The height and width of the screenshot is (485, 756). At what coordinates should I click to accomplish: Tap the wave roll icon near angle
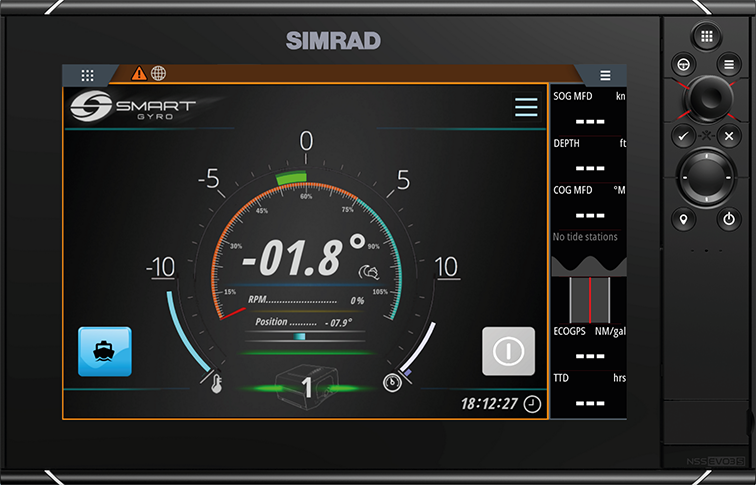[368, 273]
